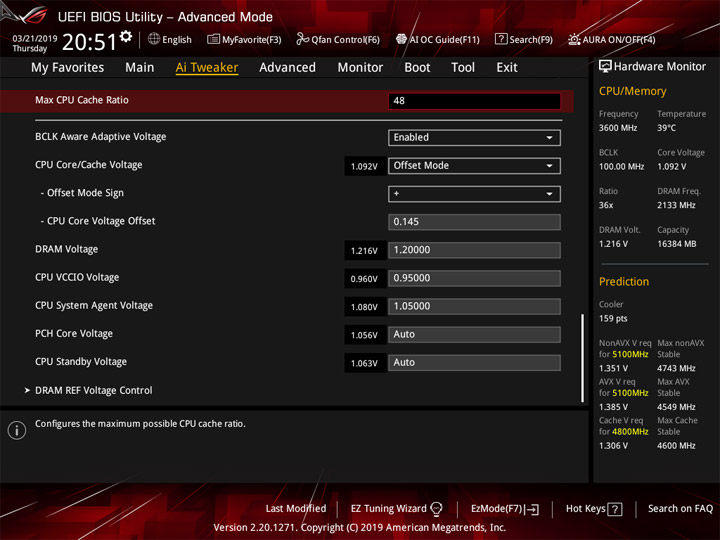
Task: Open the Offset Mode Sign dropdown
Action: click(474, 194)
